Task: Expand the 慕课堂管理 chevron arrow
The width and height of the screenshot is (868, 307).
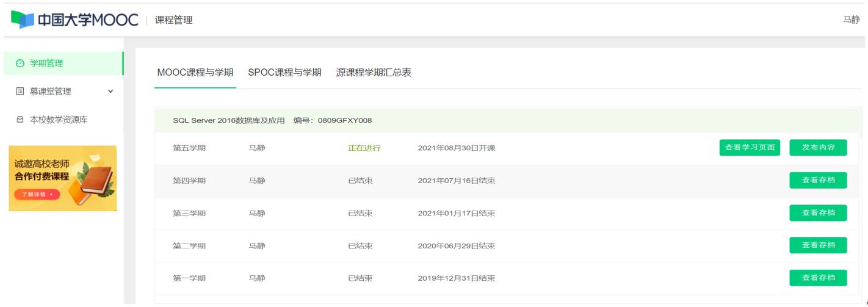Action: [x=110, y=92]
